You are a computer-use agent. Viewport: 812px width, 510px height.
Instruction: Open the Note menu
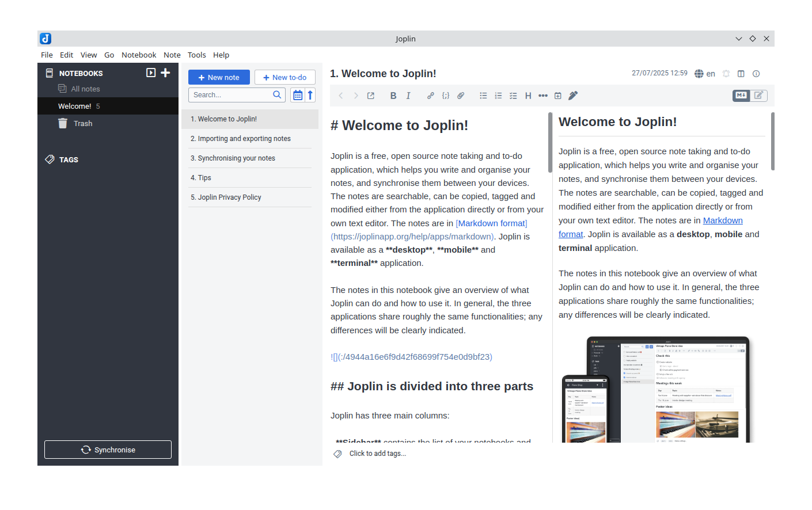click(172, 55)
